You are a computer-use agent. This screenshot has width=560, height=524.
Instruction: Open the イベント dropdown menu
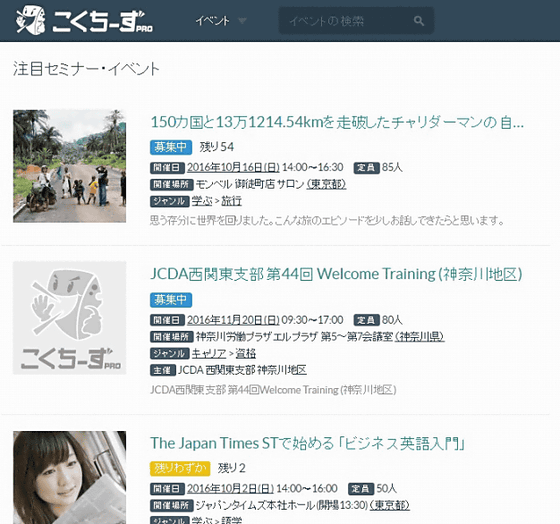pyautogui.click(x=220, y=21)
